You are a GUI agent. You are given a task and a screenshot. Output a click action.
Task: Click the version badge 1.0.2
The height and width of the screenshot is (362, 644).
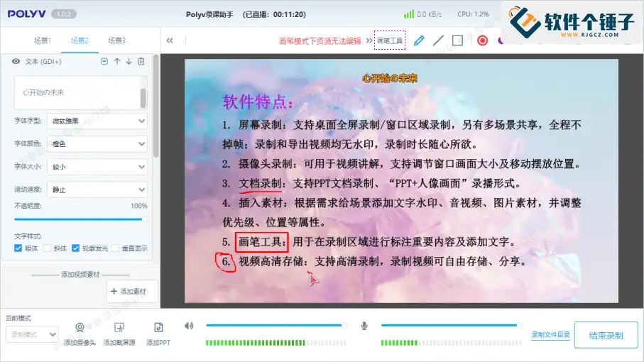tap(64, 14)
